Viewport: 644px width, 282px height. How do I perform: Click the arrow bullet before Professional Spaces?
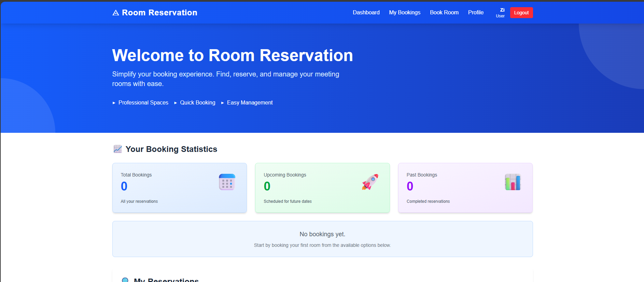point(114,103)
